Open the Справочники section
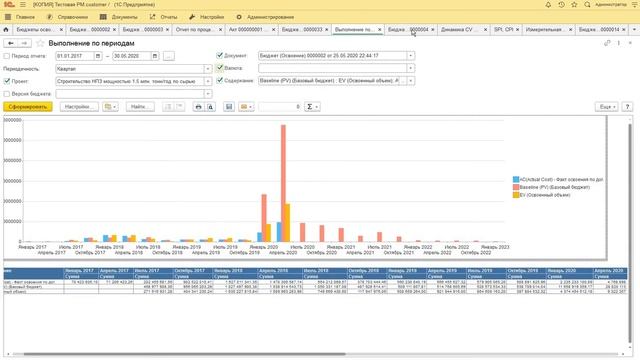Image resolution: width=640 pixels, height=360 pixels. (x=67, y=17)
